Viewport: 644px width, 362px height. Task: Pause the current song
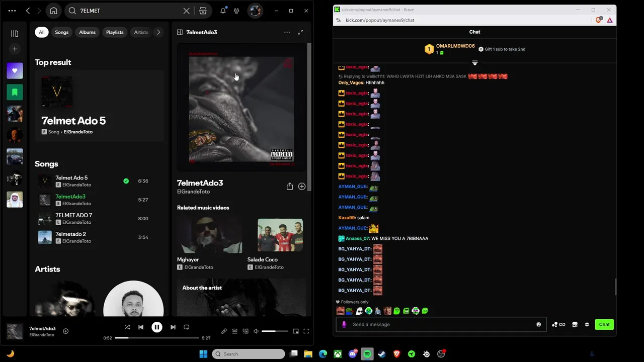157,327
